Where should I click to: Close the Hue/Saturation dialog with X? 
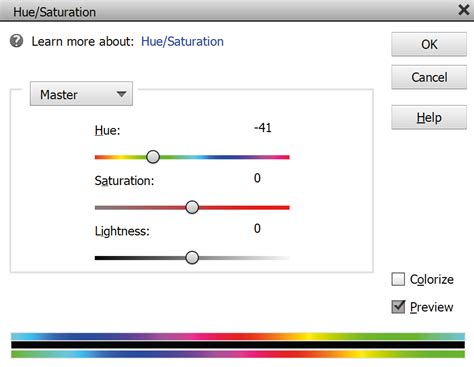(464, 10)
